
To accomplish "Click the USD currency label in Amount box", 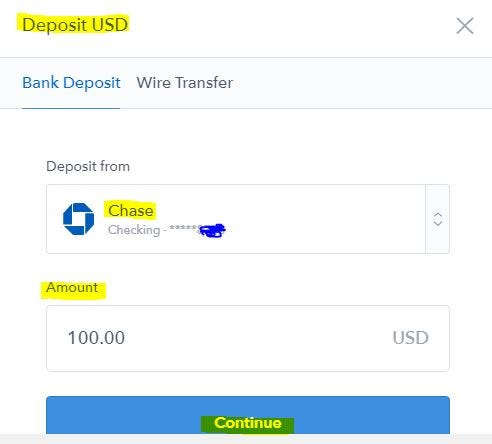I will coord(410,338).
